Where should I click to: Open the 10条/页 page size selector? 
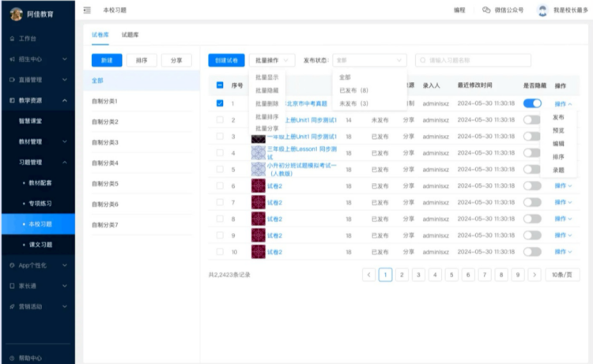point(562,275)
